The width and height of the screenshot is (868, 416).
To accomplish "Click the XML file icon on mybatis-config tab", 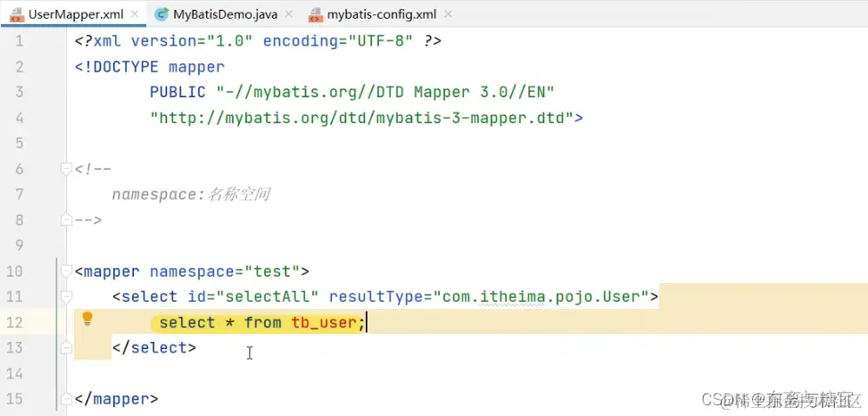I will click(x=315, y=15).
